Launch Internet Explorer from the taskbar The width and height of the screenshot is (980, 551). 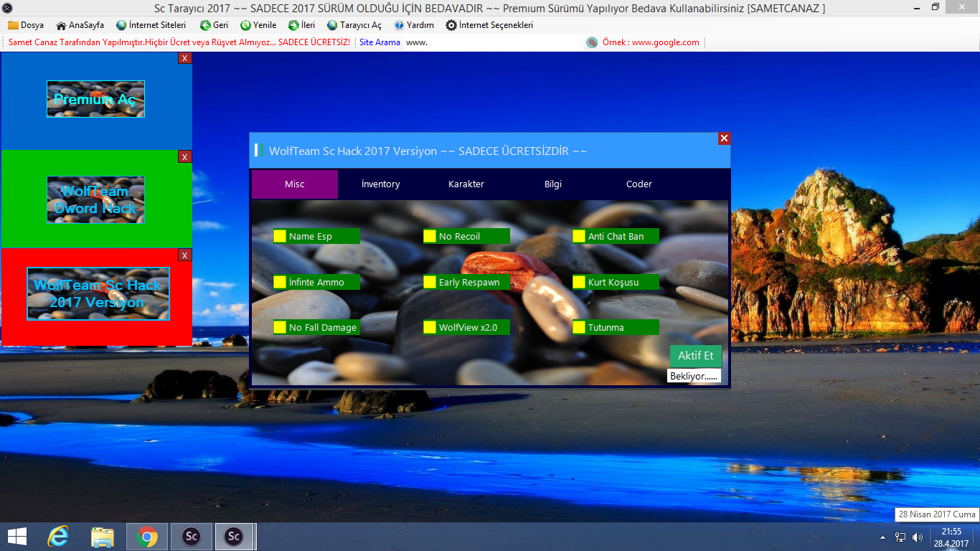click(x=58, y=537)
